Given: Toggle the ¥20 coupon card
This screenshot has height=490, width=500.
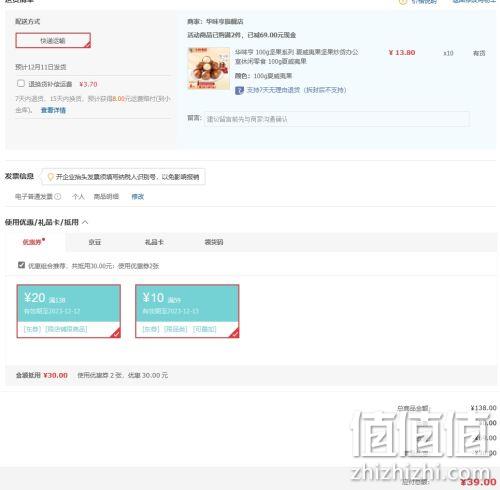Looking at the screenshot, I should click(x=69, y=311).
